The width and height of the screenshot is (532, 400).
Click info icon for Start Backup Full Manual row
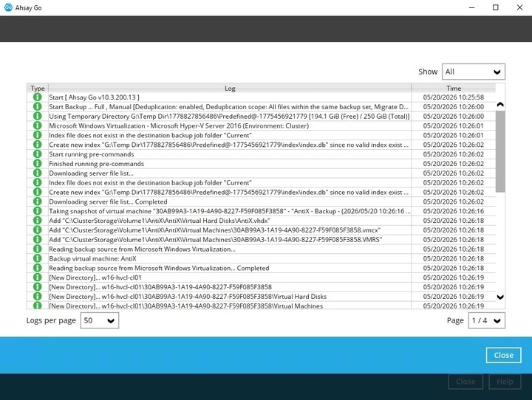coord(38,107)
